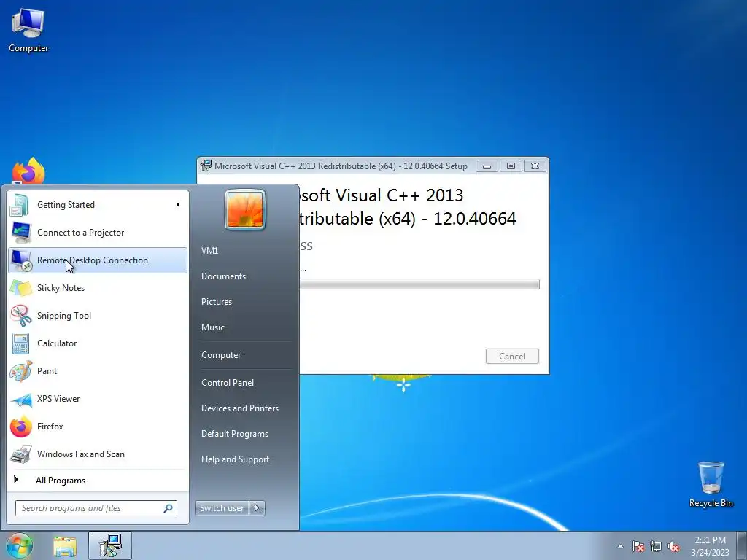Viewport: 747px width, 560px height.
Task: Click the user account picture in Start menu
Action: (x=245, y=209)
